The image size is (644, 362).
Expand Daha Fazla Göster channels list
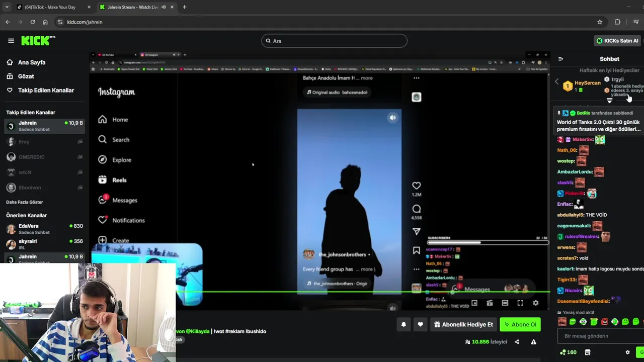pos(25,202)
